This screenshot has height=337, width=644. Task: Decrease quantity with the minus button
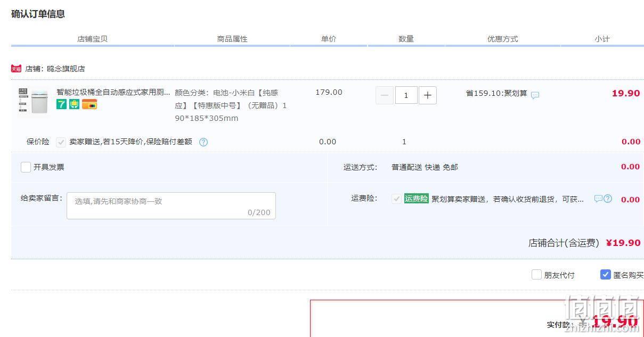point(385,95)
